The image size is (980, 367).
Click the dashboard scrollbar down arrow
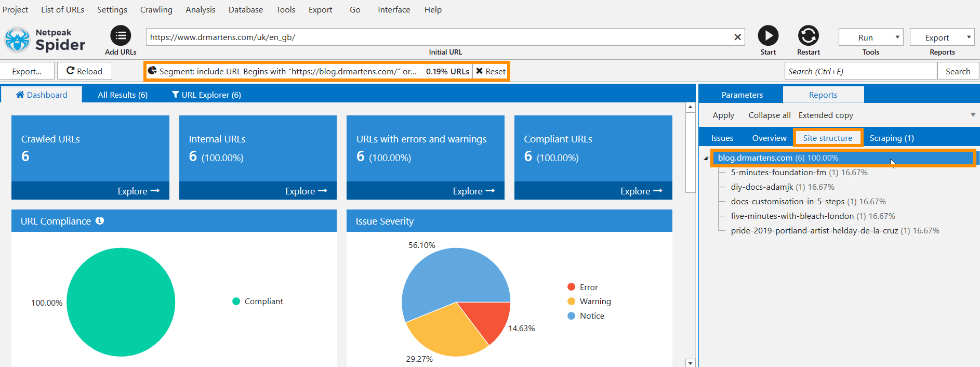pos(691,363)
